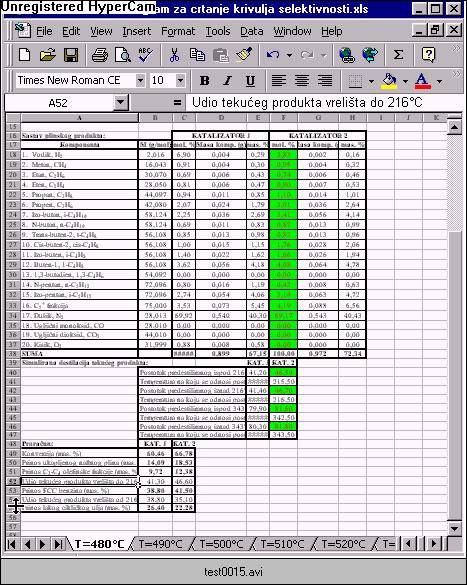Go to the previous sheet tab button
This screenshot has width=467, height=585.
click(x=27, y=544)
